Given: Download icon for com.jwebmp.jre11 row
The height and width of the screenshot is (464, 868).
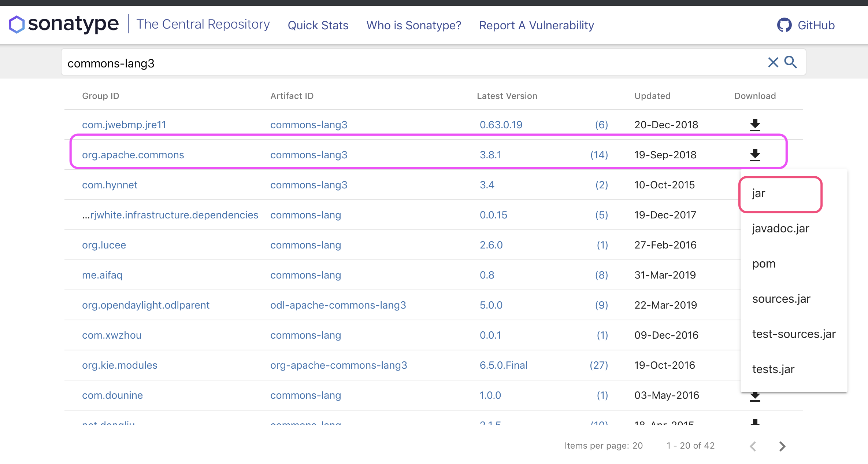Looking at the screenshot, I should click(x=755, y=125).
